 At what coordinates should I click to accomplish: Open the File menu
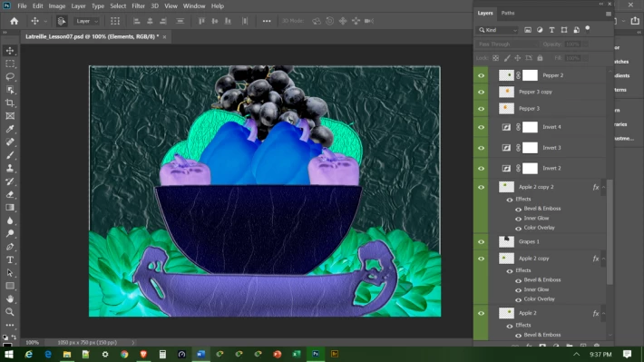[x=22, y=6]
